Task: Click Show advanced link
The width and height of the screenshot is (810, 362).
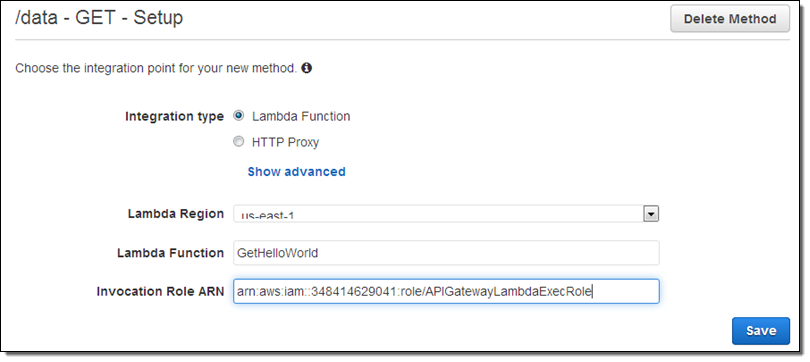Action: 296,172
